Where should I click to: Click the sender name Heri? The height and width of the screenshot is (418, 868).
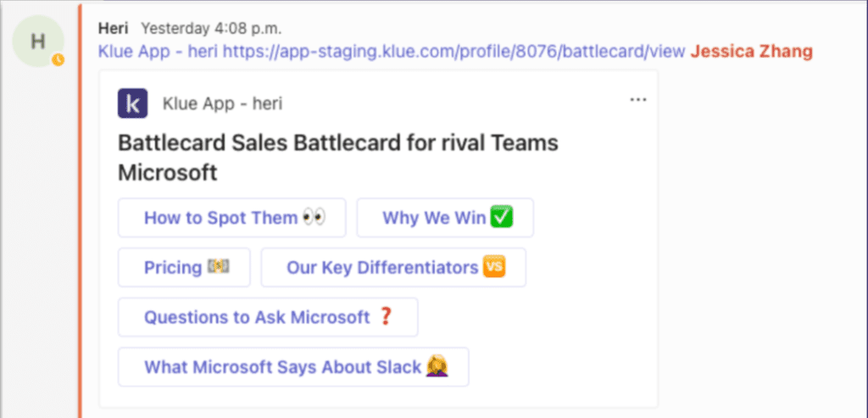pos(114,27)
